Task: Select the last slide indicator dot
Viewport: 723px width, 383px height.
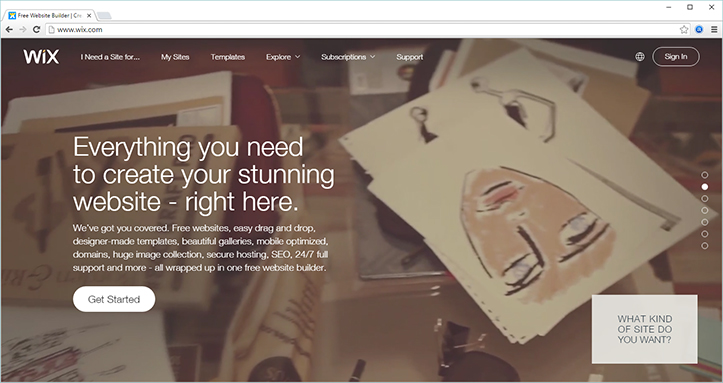Action: (705, 246)
